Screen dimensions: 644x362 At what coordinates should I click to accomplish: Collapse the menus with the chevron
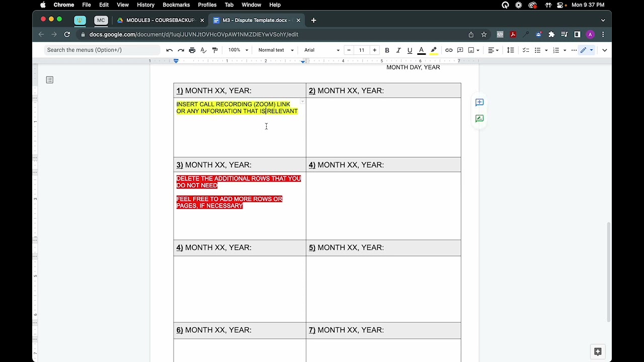click(605, 50)
